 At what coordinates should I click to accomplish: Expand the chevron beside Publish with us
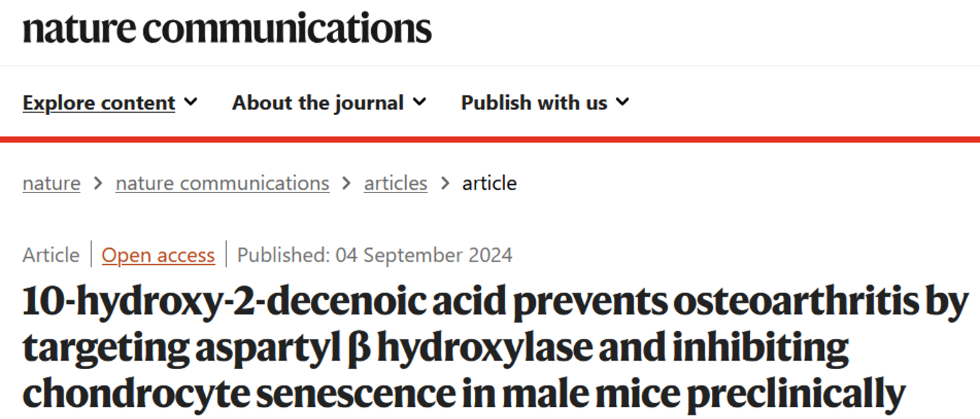(623, 102)
